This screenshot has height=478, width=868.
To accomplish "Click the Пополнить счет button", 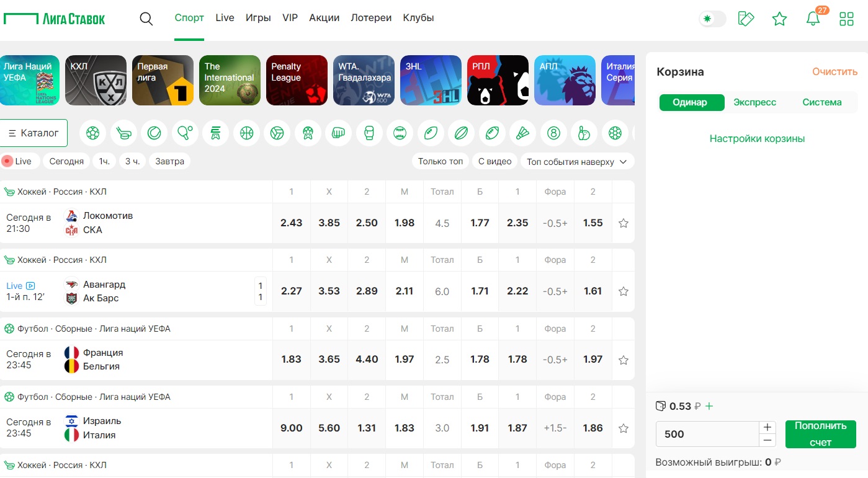I will tap(820, 434).
